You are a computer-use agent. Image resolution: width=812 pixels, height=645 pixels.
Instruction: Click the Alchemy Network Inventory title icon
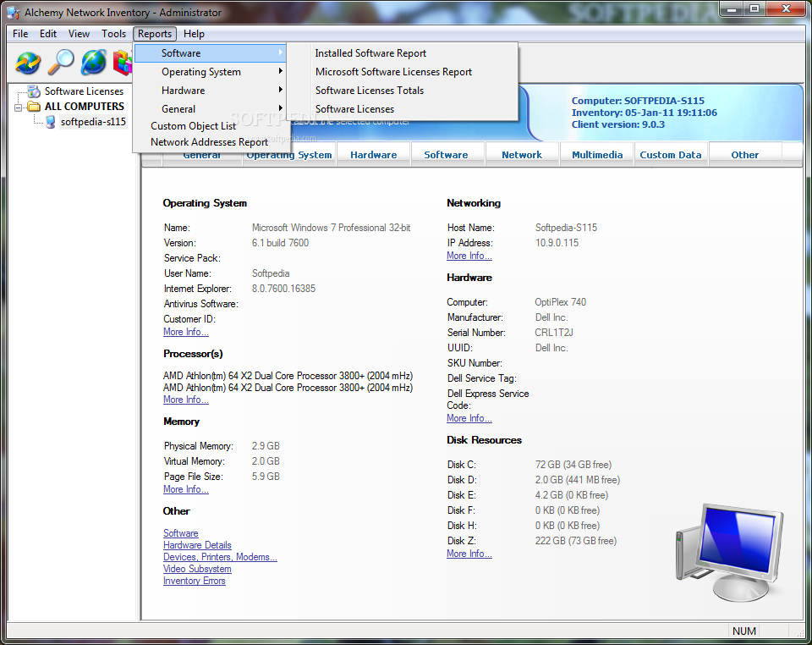pyautogui.click(x=14, y=13)
